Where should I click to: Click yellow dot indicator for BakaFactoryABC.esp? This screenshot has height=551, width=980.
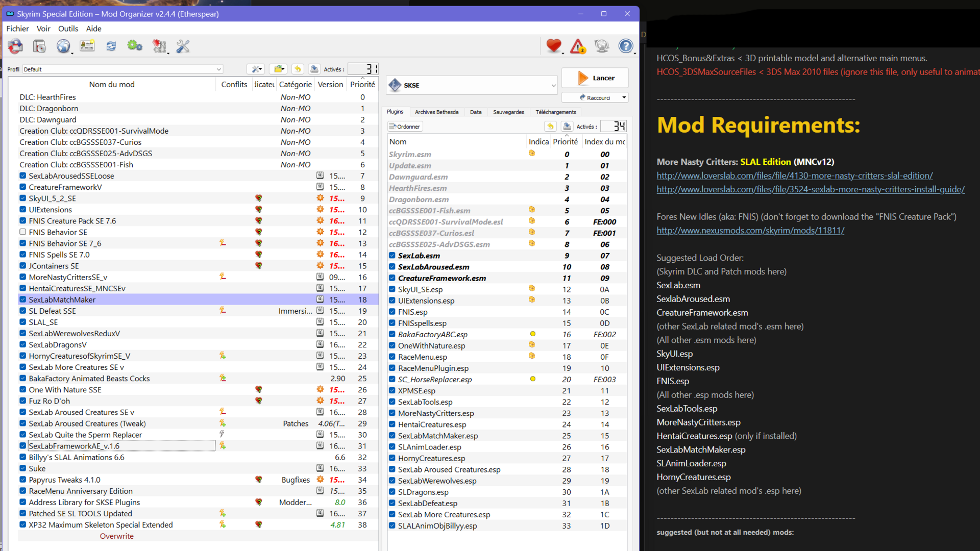(532, 334)
